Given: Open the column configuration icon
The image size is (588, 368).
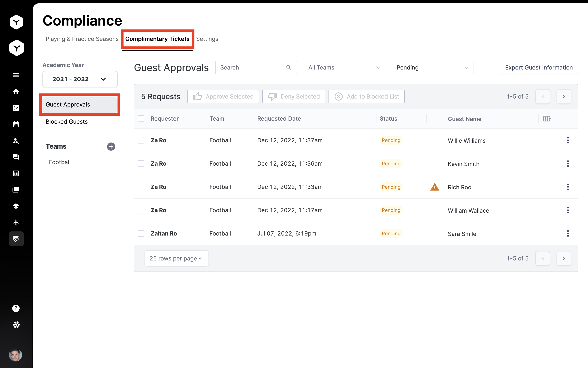Looking at the screenshot, I should click(x=547, y=119).
